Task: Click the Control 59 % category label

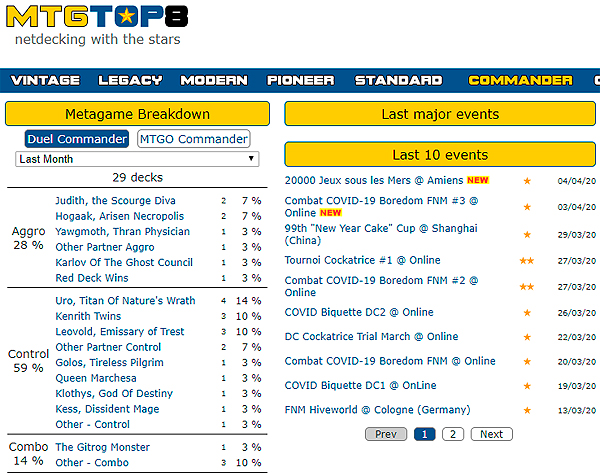Action: tap(28, 360)
